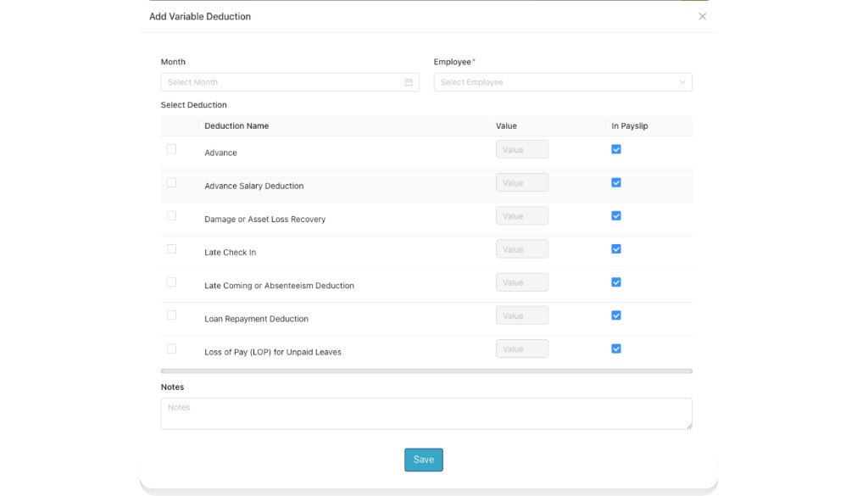Screen dimensions: 868x496
Task: Enable the Loan Repayment Deduction checkbox
Action: click(x=171, y=315)
